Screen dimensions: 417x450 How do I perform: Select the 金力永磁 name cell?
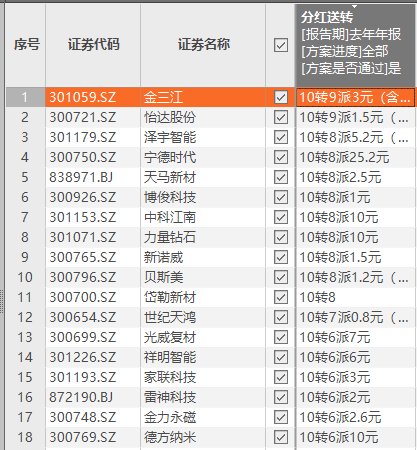tap(170, 417)
